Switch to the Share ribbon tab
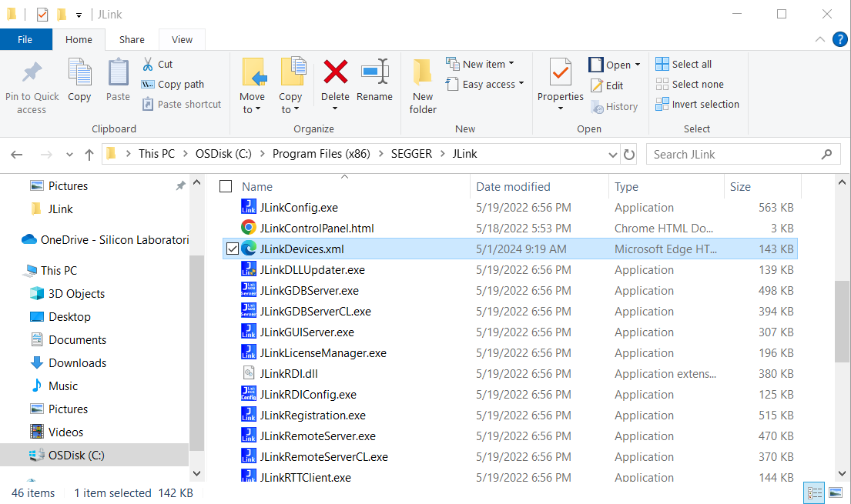Viewport: 851px width, 504px height. (132, 39)
